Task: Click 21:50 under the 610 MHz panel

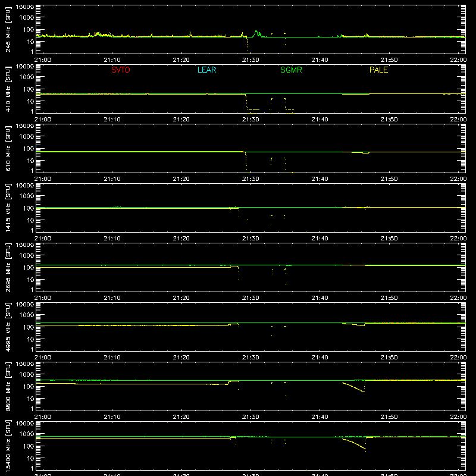Action: click(389, 179)
